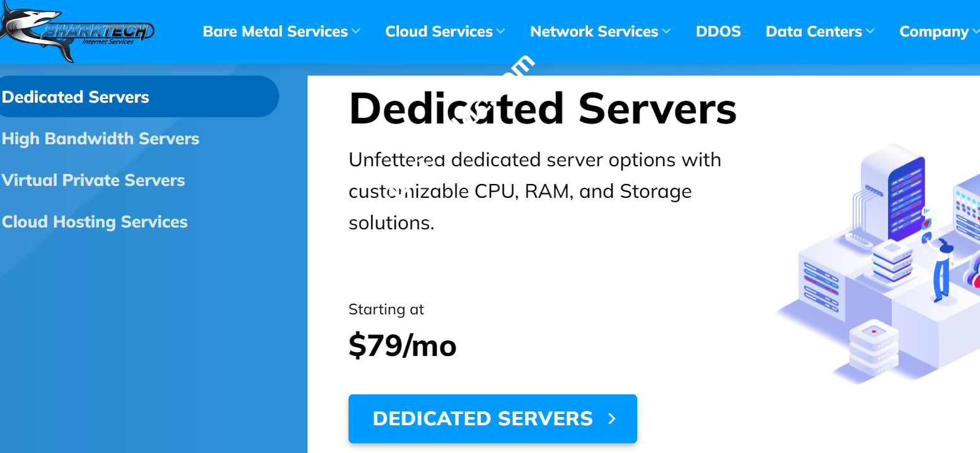
Task: Open the Bare Metal Services menu
Action: [275, 31]
